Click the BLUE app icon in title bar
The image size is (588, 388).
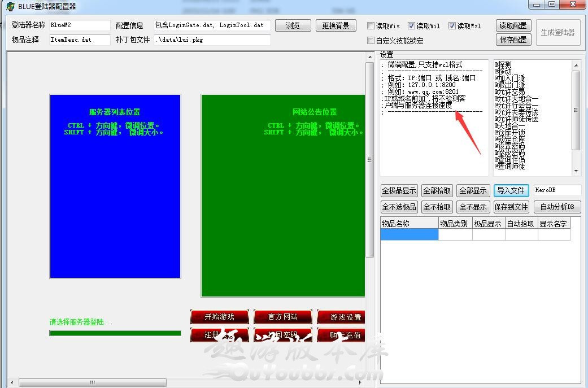(10, 6)
